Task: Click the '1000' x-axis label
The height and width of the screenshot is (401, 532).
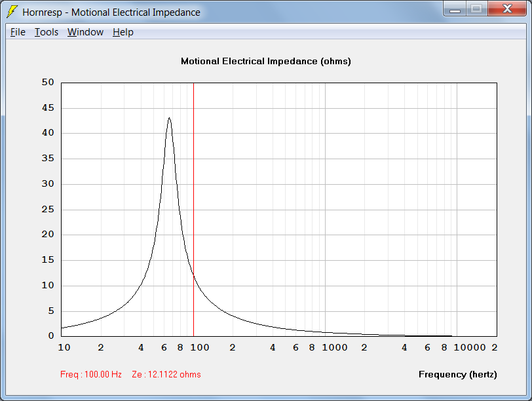Action: [x=335, y=347]
